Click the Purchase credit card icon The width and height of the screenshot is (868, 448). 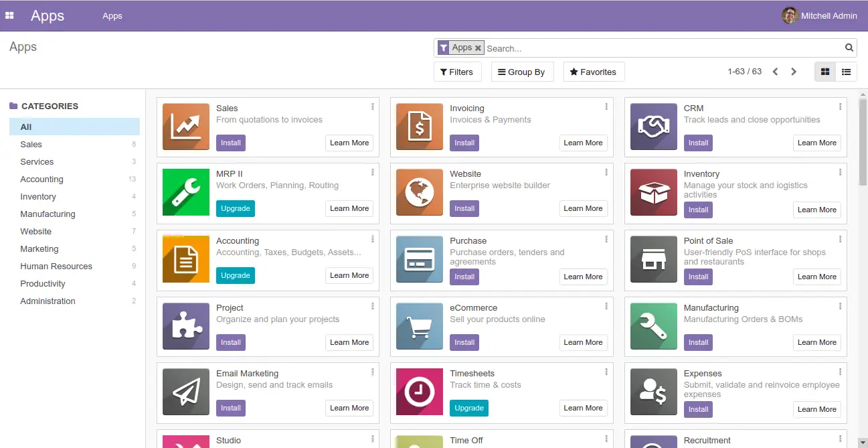pos(420,259)
